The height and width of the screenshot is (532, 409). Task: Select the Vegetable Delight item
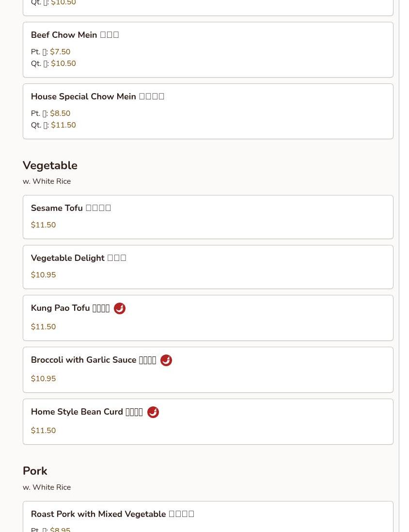tap(208, 267)
